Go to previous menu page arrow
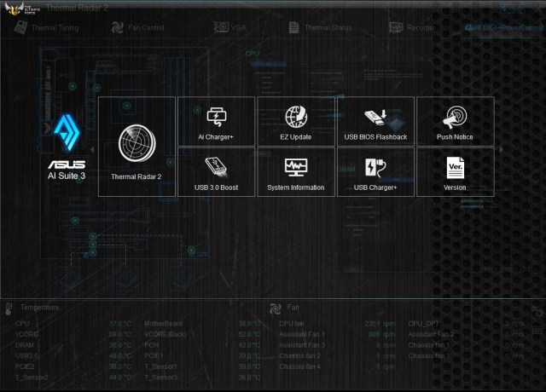 point(93,149)
